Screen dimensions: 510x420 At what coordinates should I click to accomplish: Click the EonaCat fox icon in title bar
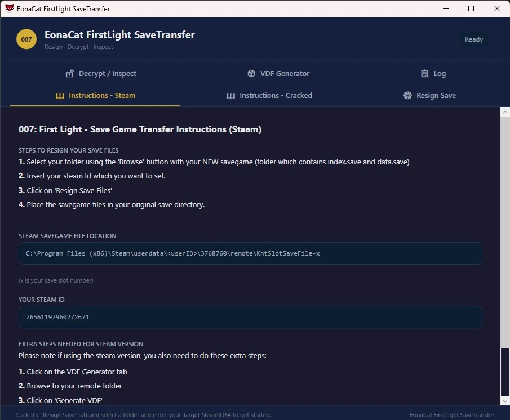coord(9,8)
